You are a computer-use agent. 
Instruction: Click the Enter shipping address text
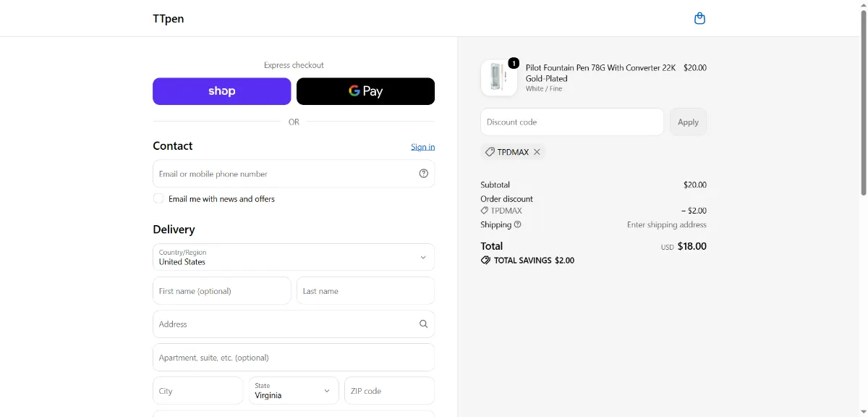(667, 225)
